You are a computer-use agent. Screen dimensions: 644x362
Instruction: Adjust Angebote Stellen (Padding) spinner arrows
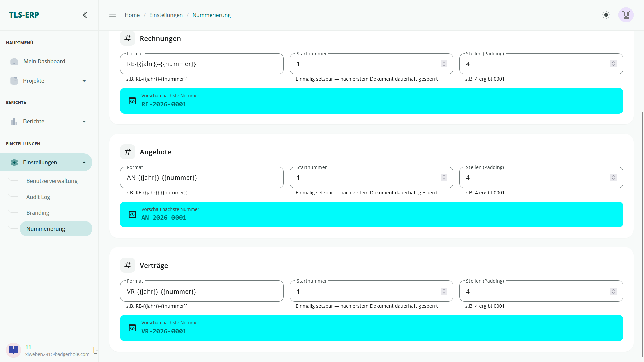tap(613, 177)
